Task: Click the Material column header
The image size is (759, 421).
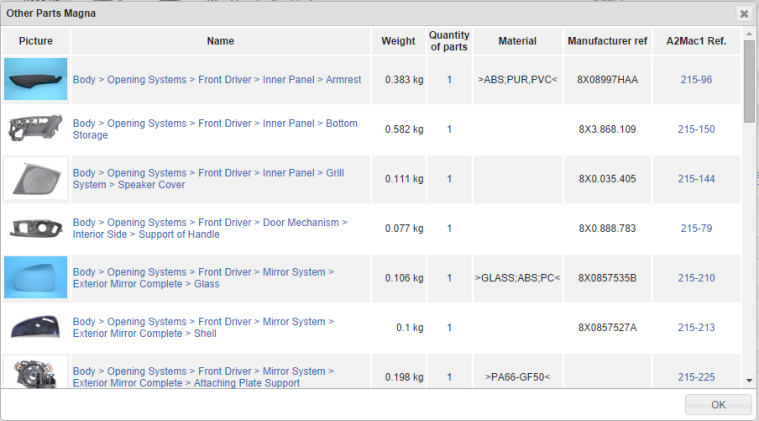Action: pos(517,41)
